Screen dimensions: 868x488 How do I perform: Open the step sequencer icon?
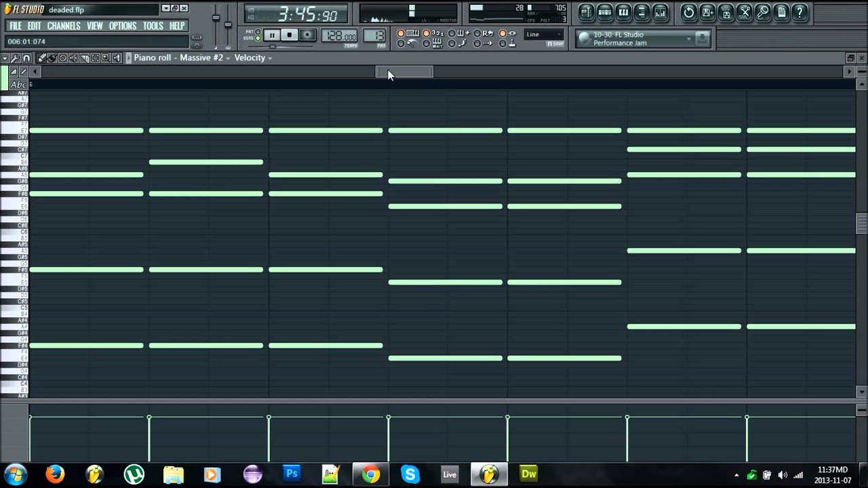[x=605, y=12]
